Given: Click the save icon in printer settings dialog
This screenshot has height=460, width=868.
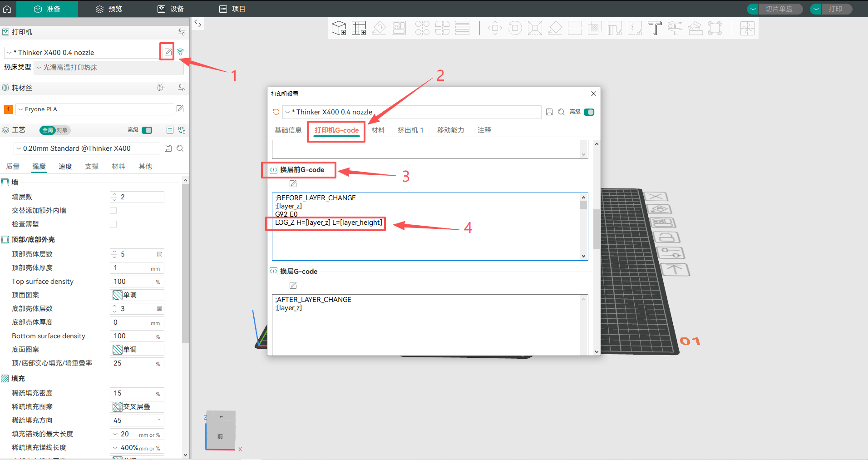Looking at the screenshot, I should (549, 112).
